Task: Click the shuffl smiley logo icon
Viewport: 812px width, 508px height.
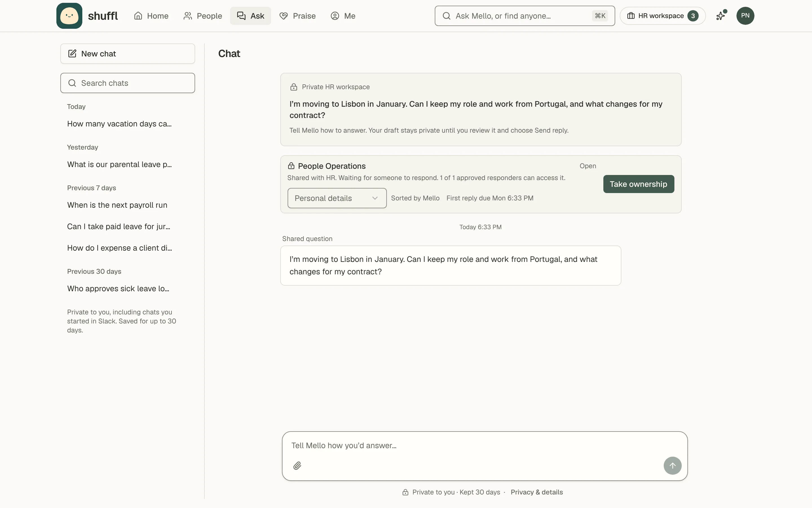Action: 69,16
